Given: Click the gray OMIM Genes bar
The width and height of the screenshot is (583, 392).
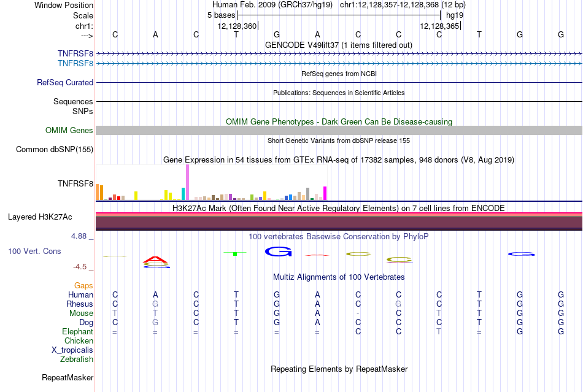Looking at the screenshot, I should pos(339,130).
